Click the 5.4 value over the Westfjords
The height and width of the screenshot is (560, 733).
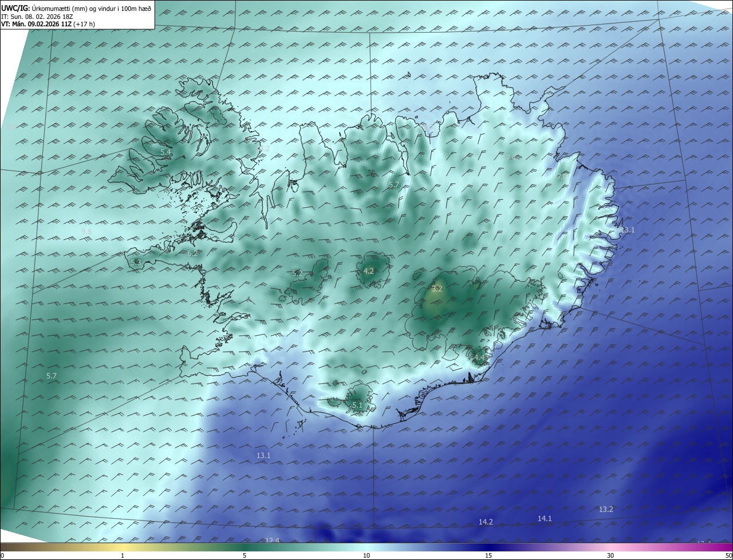coord(165,152)
